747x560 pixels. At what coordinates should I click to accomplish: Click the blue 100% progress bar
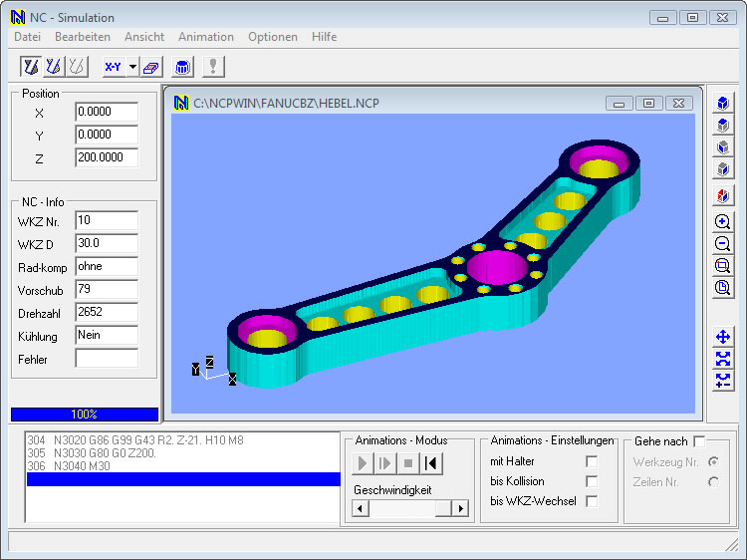coord(85,415)
